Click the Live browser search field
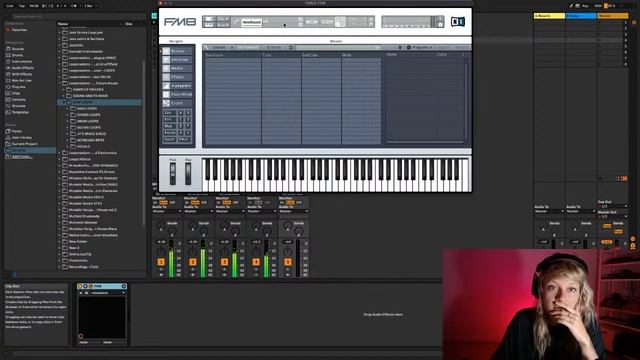640x360 pixels. tap(78, 16)
